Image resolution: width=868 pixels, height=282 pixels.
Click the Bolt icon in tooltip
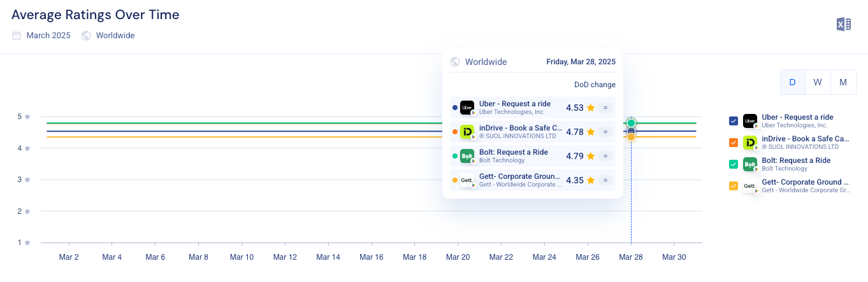click(467, 156)
